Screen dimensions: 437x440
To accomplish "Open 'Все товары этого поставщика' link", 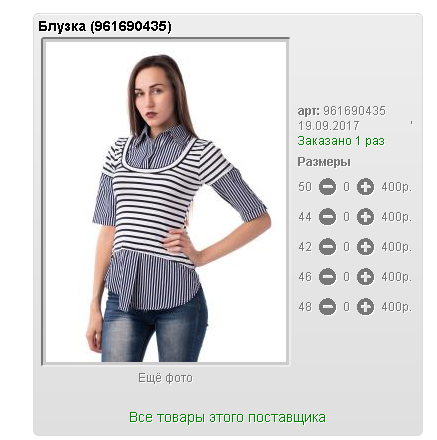I will pyautogui.click(x=227, y=417).
